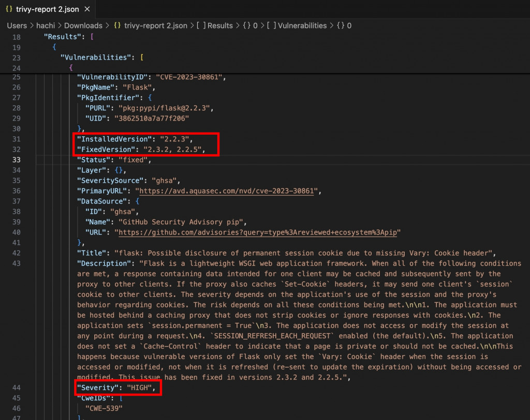Viewport: 530px width, 420px height.
Task: Click the "Description" key on line 43
Action: pyautogui.click(x=104, y=264)
